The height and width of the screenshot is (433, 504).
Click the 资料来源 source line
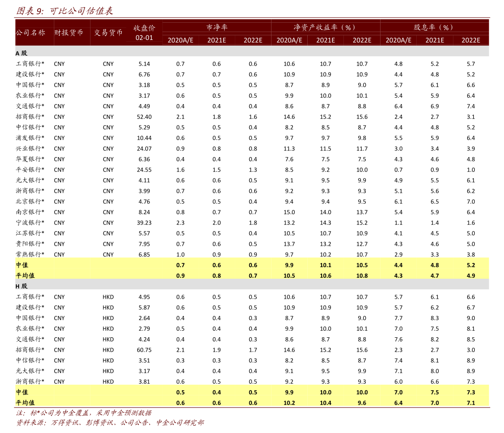click(x=110, y=423)
